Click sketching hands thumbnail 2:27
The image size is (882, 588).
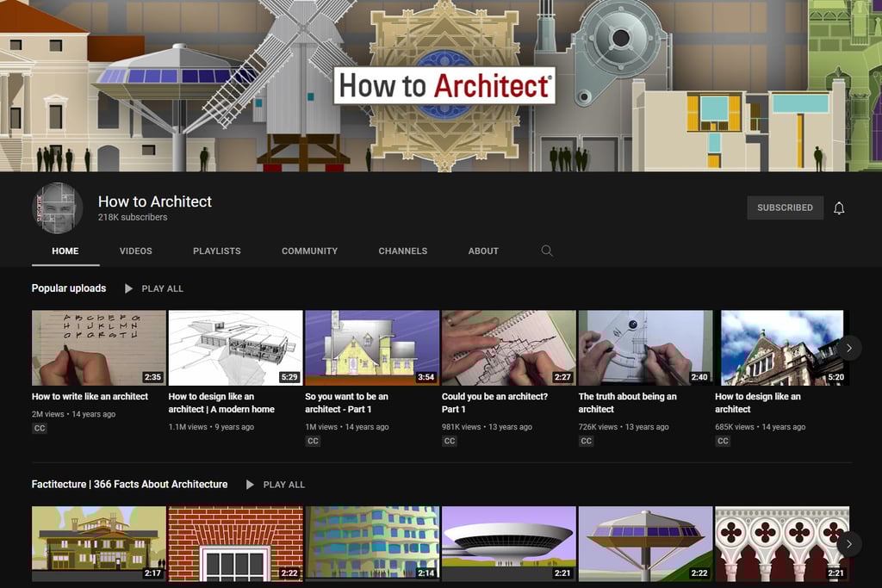point(509,348)
